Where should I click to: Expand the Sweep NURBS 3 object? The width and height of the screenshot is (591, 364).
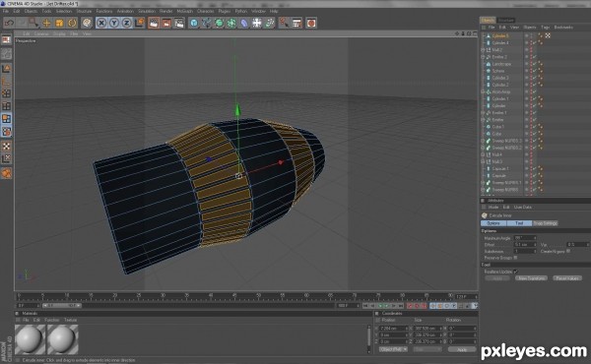coord(483,141)
